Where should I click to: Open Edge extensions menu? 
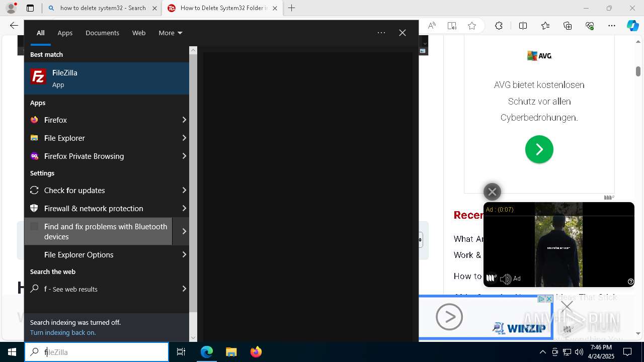(499, 26)
